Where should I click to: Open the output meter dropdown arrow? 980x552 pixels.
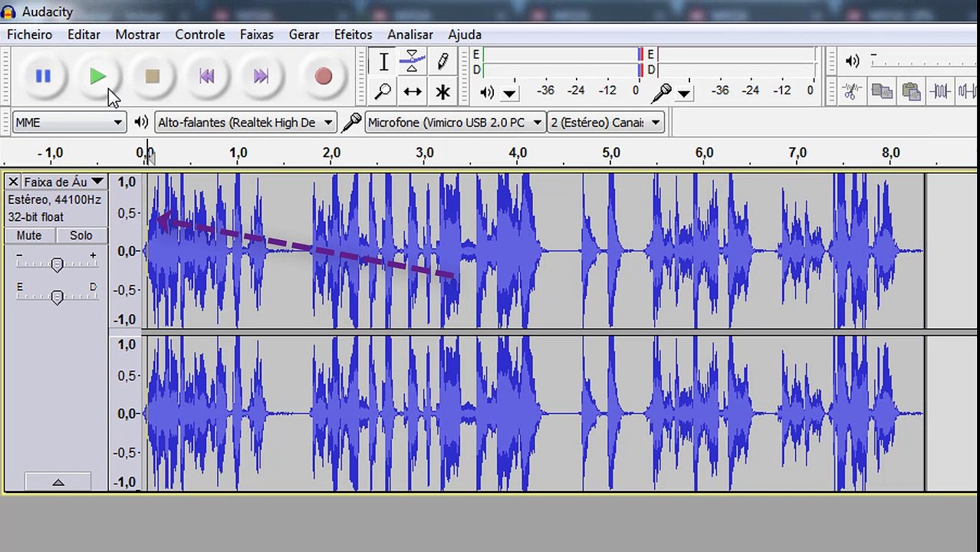510,94
